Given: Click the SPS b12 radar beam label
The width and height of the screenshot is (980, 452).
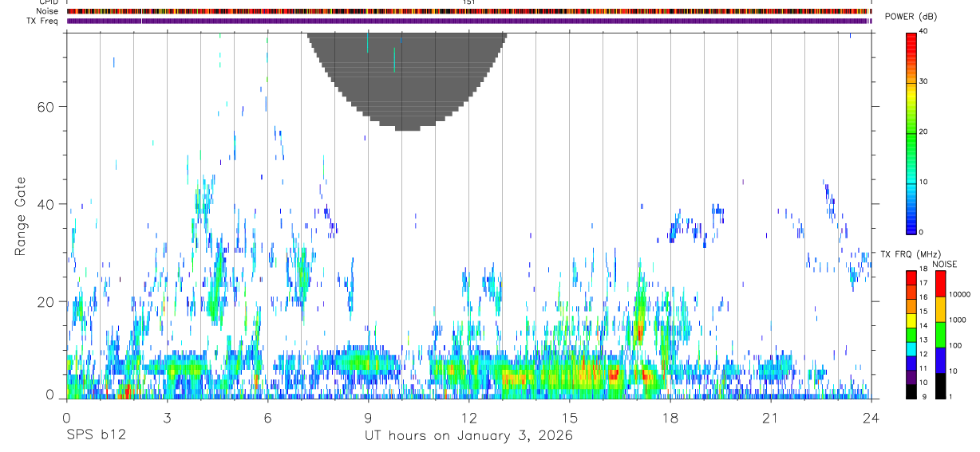Looking at the screenshot, I should click(x=96, y=436).
